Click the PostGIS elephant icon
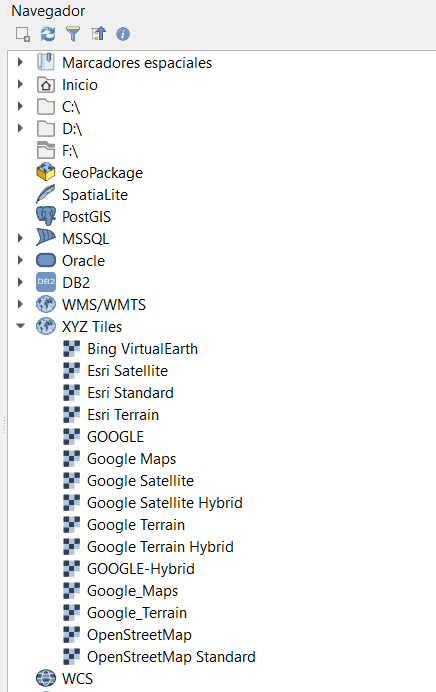 (46, 216)
